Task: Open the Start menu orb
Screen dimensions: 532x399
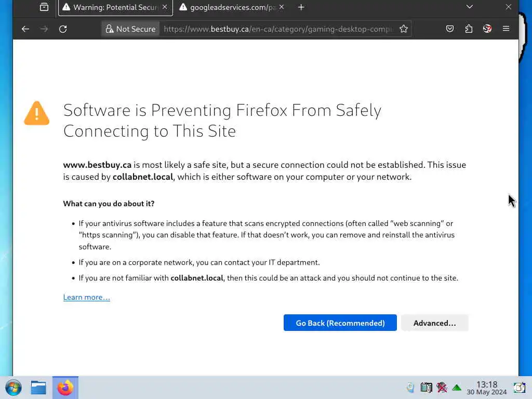Action: point(14,388)
